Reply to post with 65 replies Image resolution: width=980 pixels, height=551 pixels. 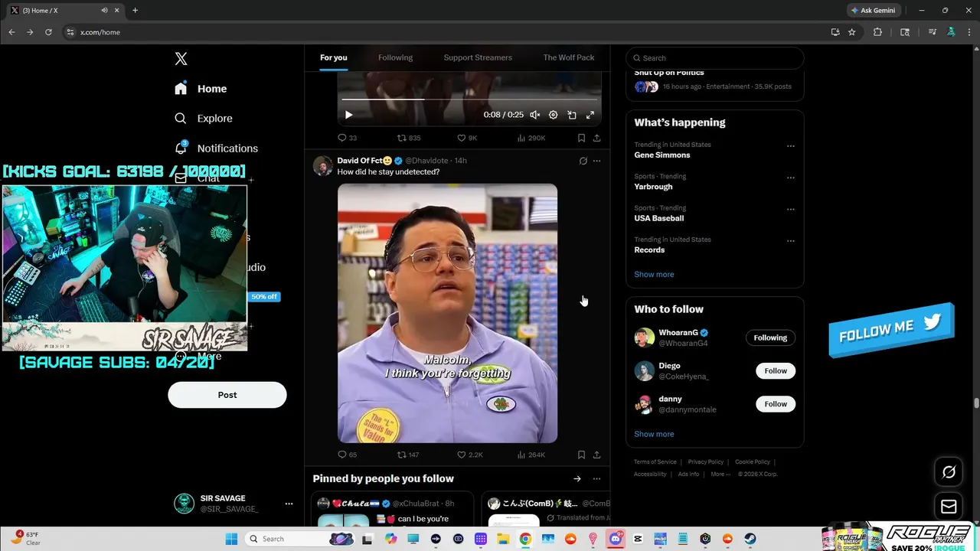click(x=347, y=455)
